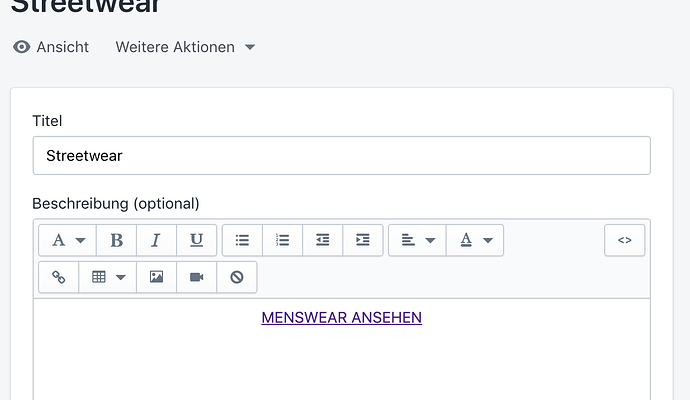Insert a numbered list
690x400 pixels.
(x=282, y=240)
